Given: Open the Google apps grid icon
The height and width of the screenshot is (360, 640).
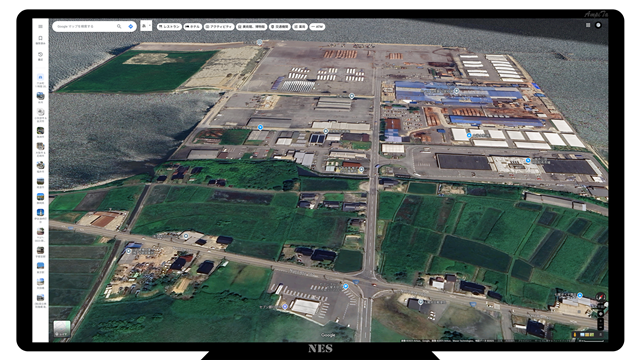Looking at the screenshot, I should pos(588,25).
